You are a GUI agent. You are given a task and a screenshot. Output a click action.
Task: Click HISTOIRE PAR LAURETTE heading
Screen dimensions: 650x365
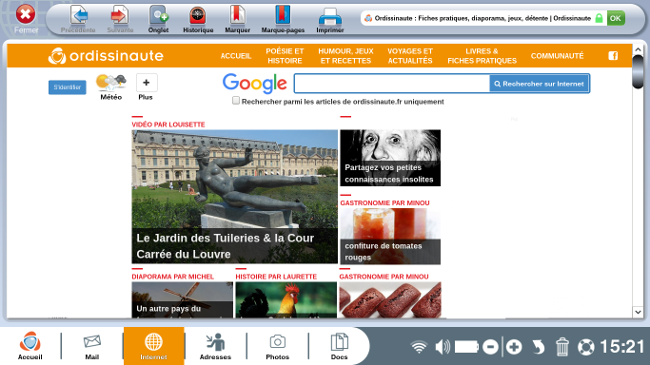[x=276, y=277]
